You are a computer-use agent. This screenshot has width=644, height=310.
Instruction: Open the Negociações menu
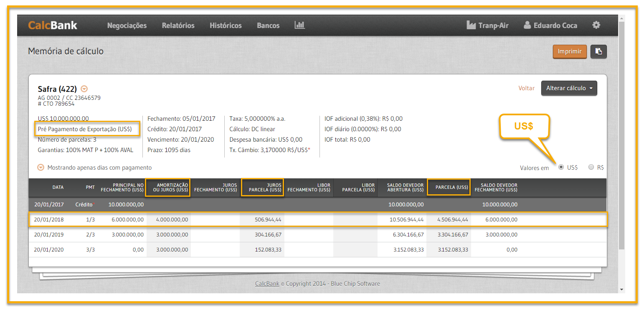(127, 25)
